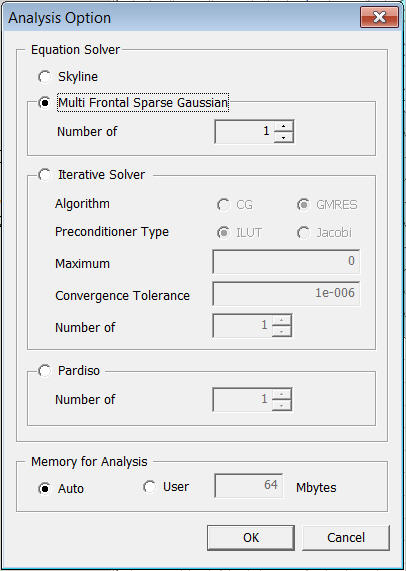Switch memory for analysis to User

[x=149, y=487]
